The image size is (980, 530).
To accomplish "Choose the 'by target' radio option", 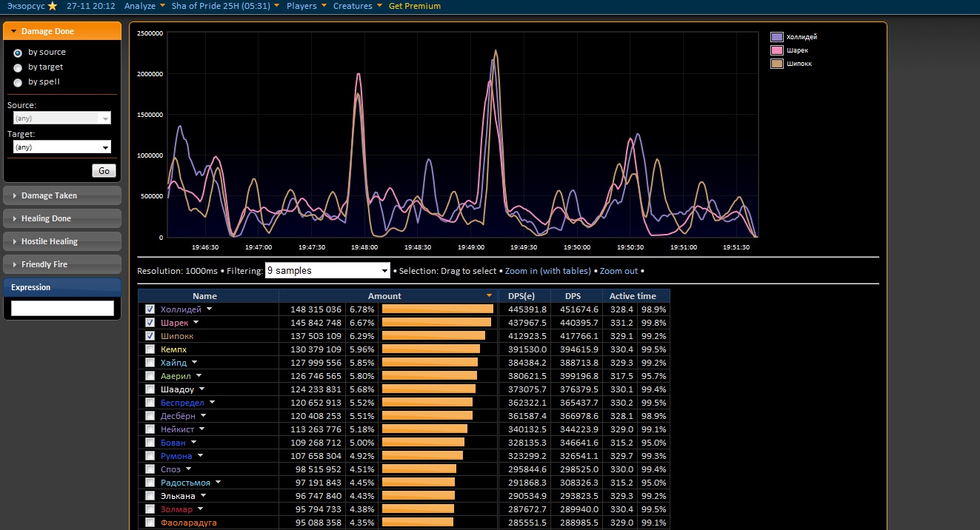I will pos(18,67).
